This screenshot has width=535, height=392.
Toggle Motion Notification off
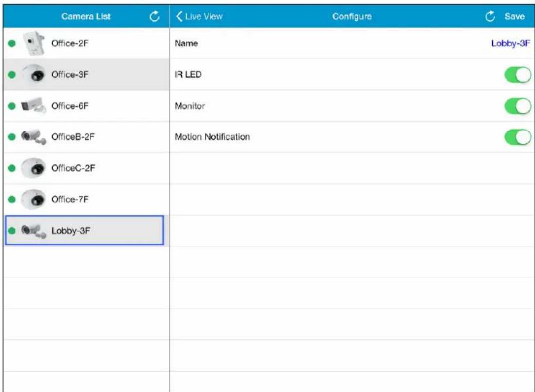517,137
